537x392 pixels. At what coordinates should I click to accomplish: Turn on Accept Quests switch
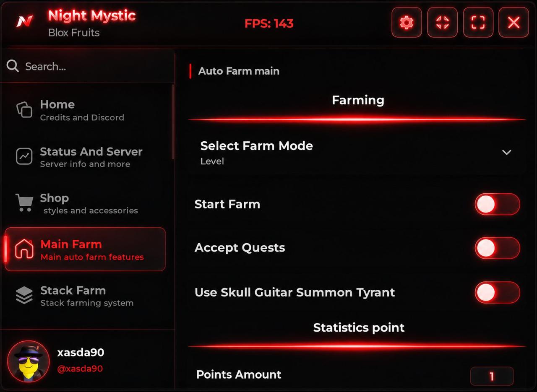click(497, 248)
